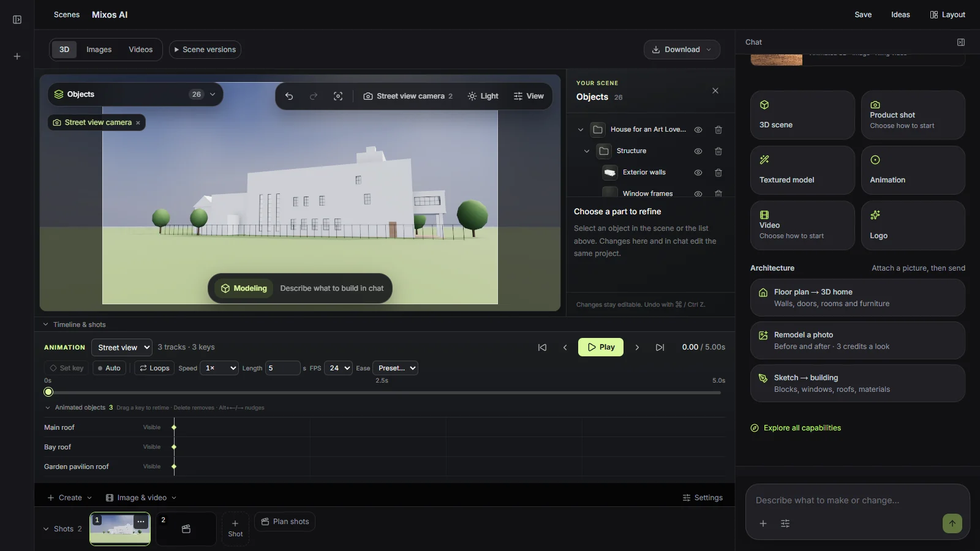
Task: Add attachment with chat plus icon
Action: point(763,523)
